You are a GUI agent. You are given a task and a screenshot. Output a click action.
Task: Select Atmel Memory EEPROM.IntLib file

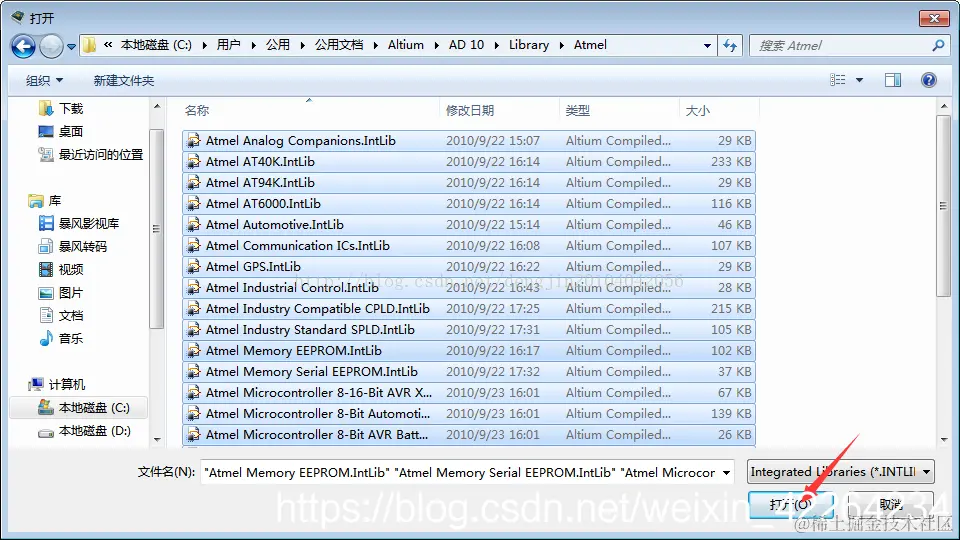468,350
